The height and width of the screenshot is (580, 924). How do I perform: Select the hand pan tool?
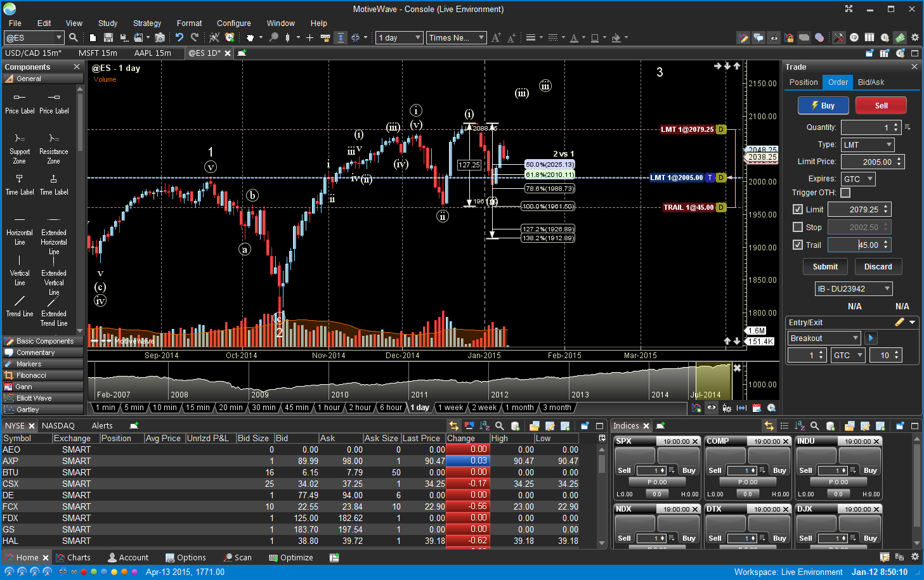[251, 37]
